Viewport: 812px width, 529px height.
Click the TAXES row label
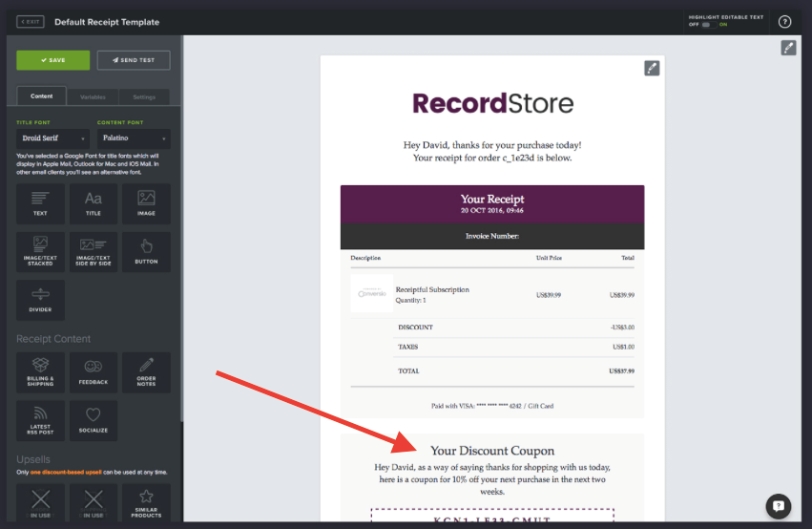point(408,348)
